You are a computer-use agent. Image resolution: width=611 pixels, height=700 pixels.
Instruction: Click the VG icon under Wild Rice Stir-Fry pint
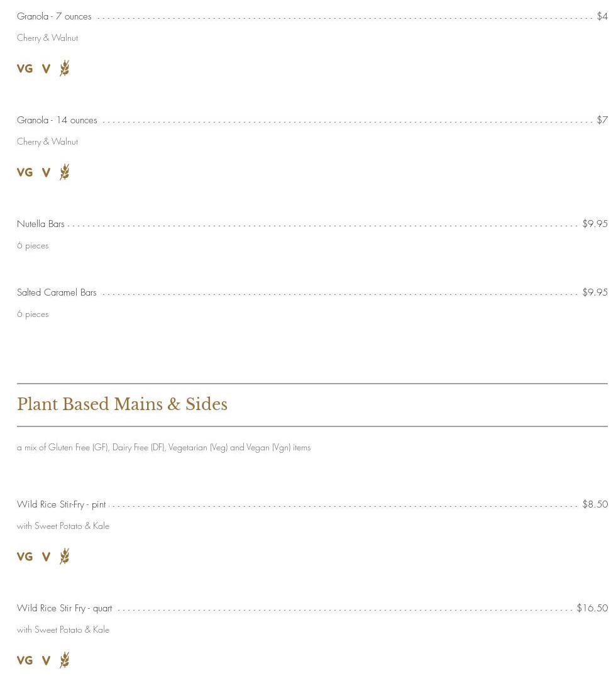click(25, 557)
